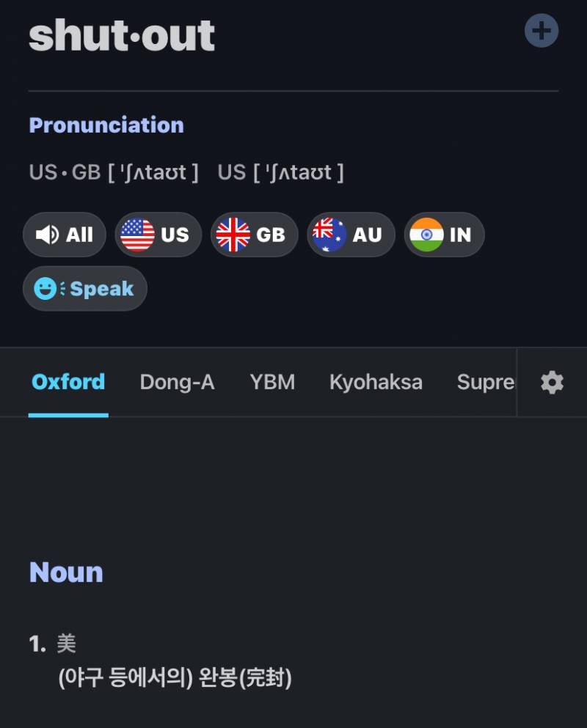
Task: Add shut·out using the plus icon
Action: 542,31
